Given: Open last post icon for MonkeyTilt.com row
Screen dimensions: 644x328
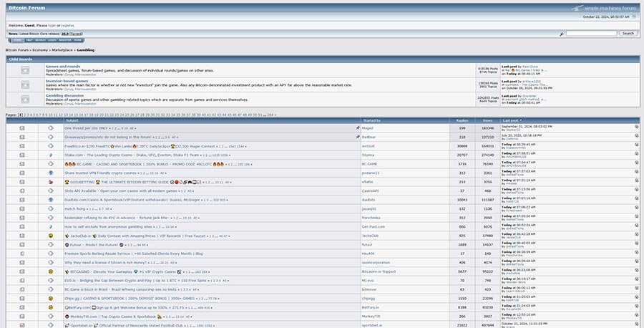Looking at the screenshot, I should click(x=636, y=315).
